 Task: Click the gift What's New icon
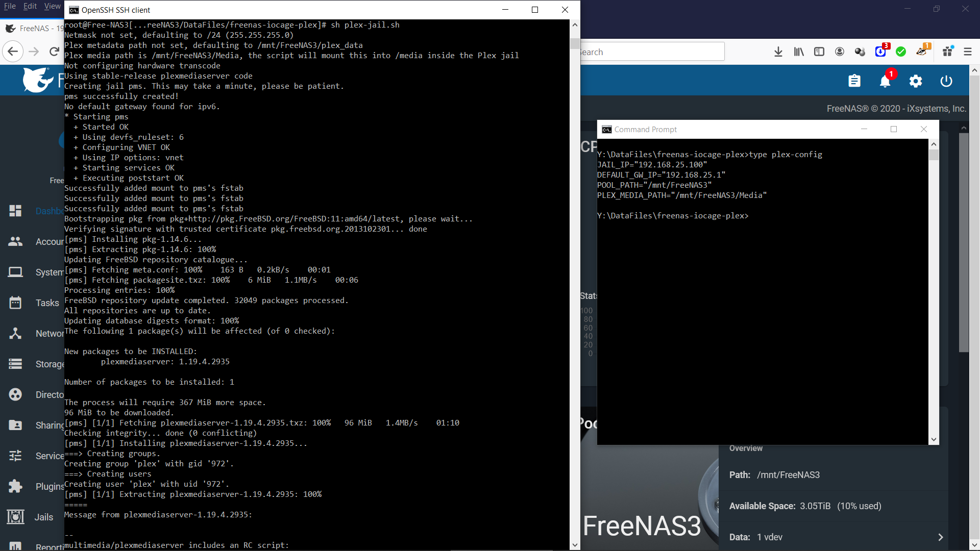click(948, 52)
